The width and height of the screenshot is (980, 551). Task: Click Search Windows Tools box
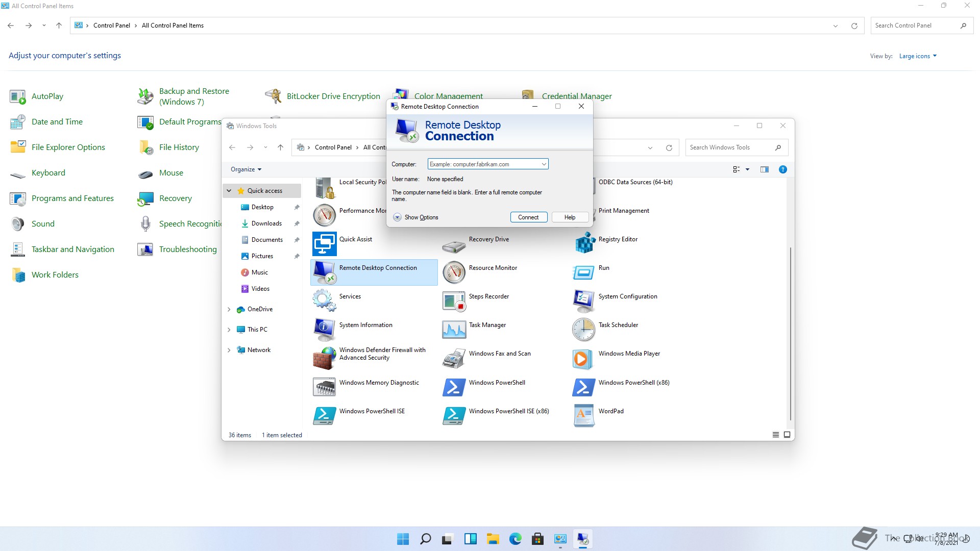click(737, 147)
